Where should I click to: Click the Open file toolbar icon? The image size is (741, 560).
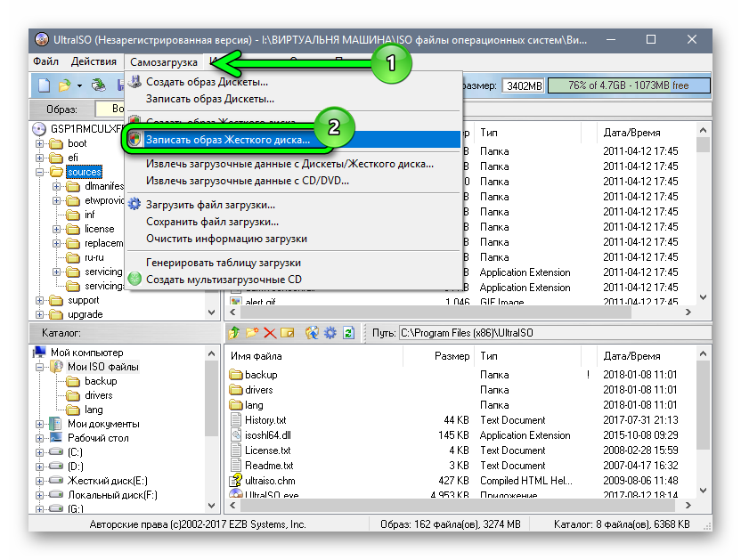64,85
